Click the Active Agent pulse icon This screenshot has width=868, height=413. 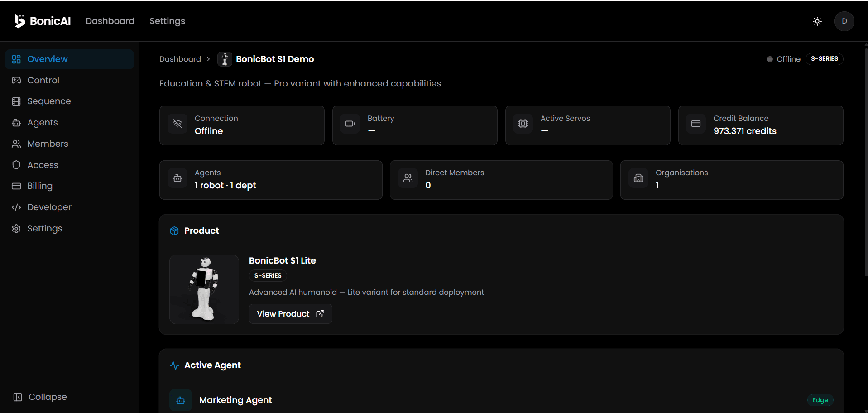[174, 365]
